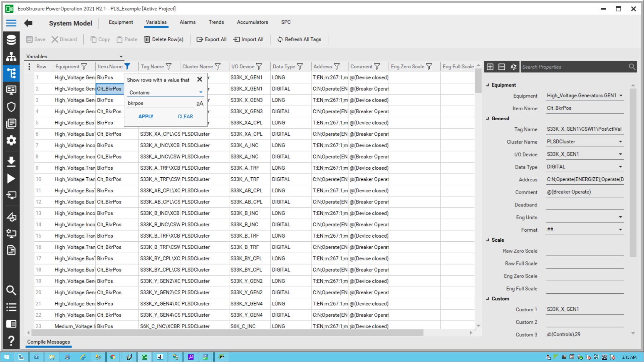This screenshot has height=362, width=644.
Task: Open the Contains filter condition dropdown
Action: coord(166,93)
